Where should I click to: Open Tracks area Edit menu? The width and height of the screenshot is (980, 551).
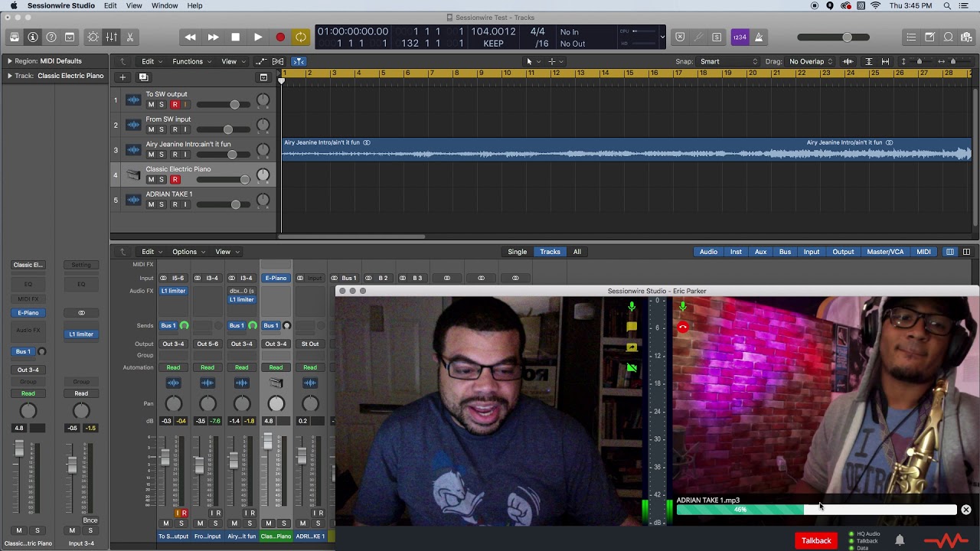point(151,61)
